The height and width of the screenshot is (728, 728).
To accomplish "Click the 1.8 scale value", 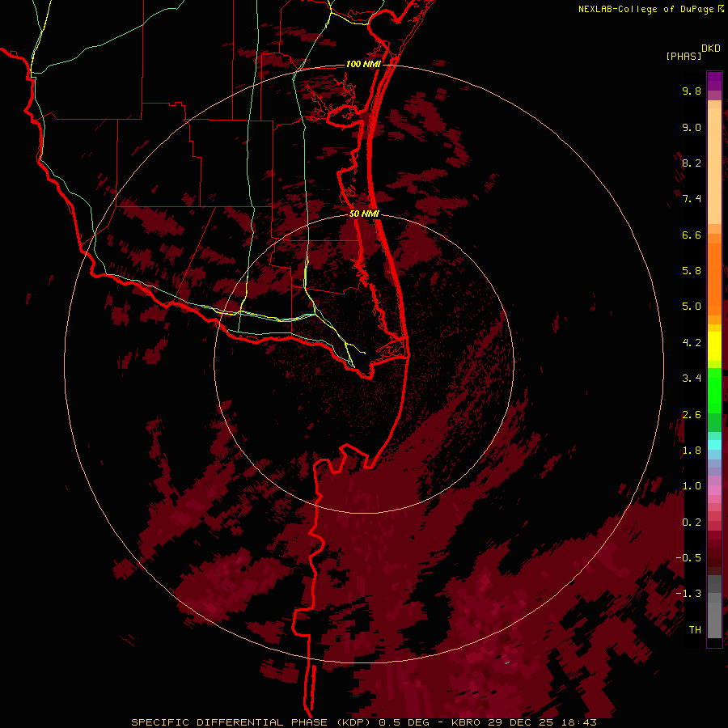I will pyautogui.click(x=692, y=451).
